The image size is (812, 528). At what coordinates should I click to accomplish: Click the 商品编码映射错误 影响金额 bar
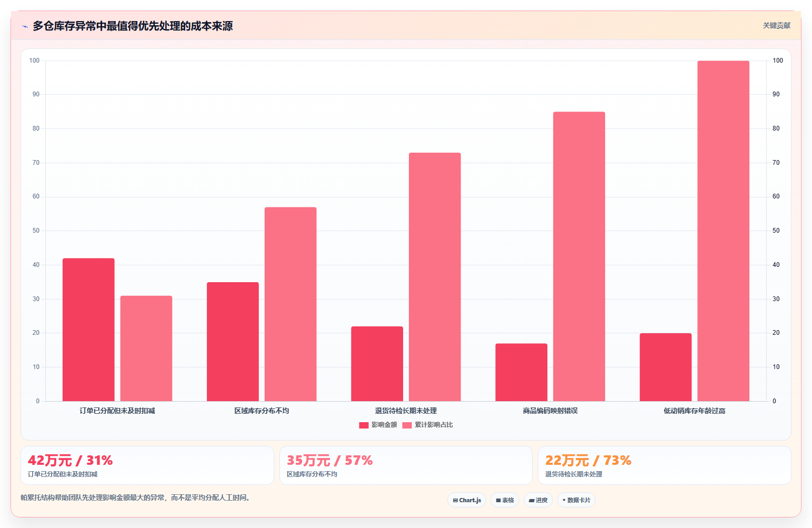click(x=521, y=372)
